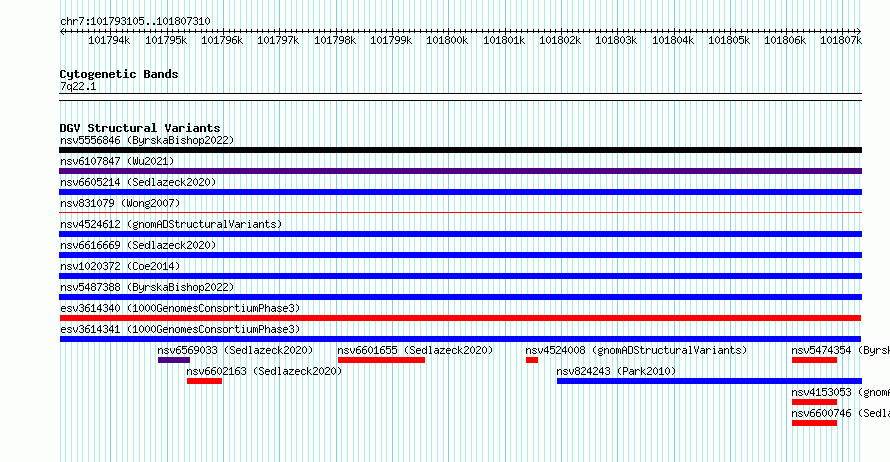The image size is (890, 462).
Task: Click the nsv6600746 red variant bar
Action: pyautogui.click(x=815, y=423)
